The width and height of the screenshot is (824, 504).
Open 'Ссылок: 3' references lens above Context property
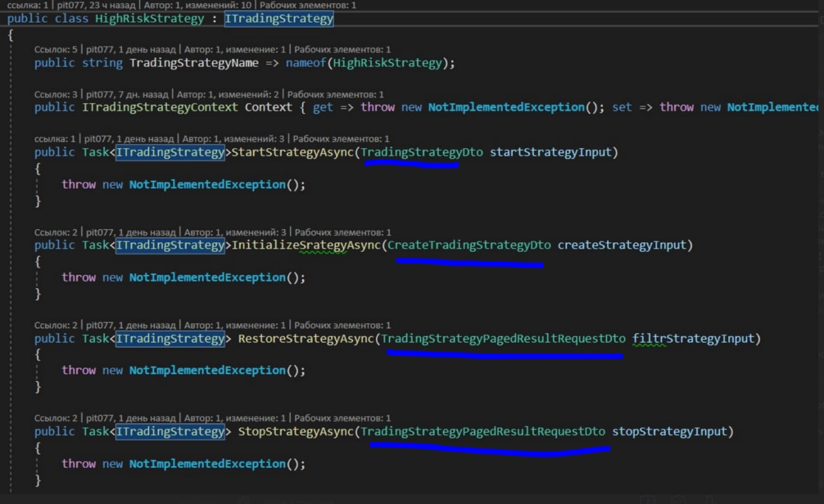pos(56,95)
